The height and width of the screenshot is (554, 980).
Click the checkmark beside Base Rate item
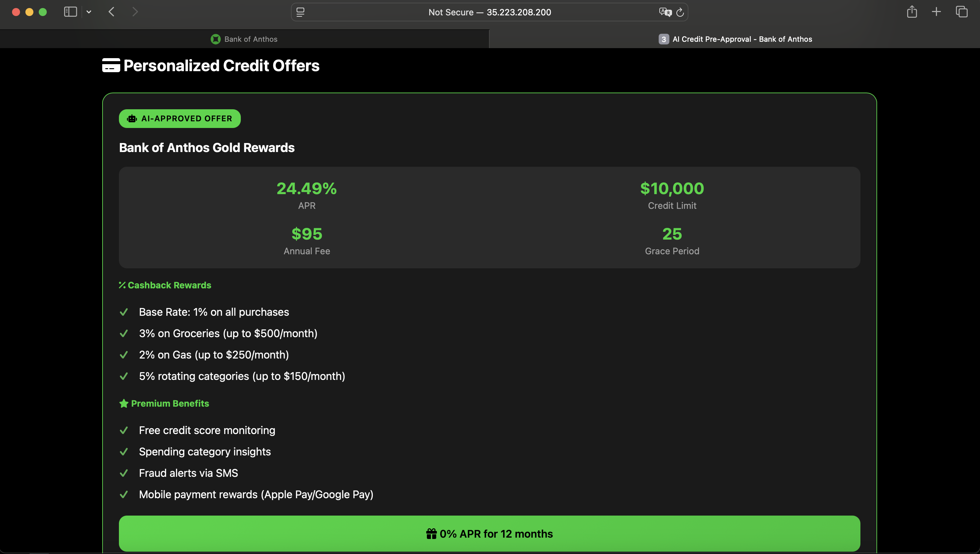(x=124, y=312)
